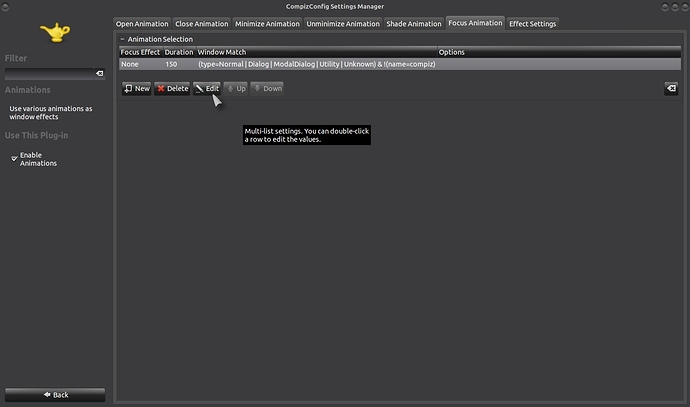Move the entry down with Down button

coord(267,88)
